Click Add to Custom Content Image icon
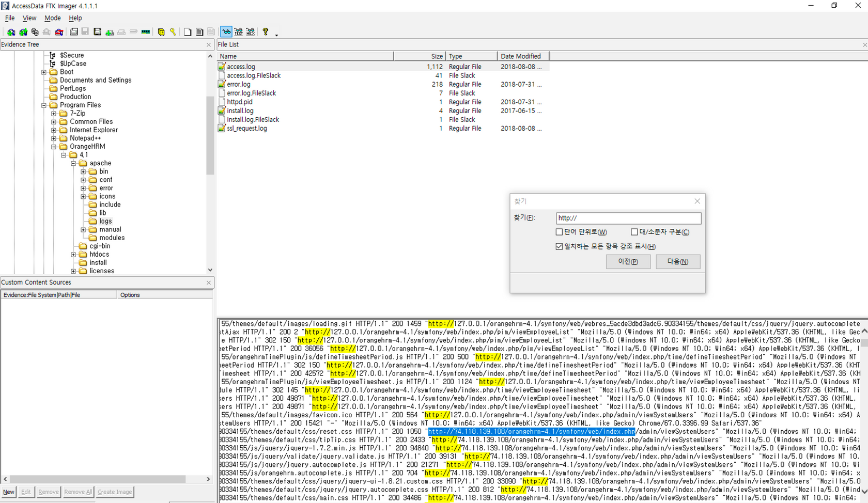The image size is (868, 503). (110, 32)
